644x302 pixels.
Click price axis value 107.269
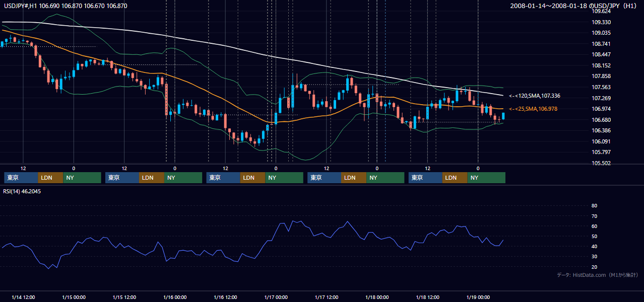[601, 98]
